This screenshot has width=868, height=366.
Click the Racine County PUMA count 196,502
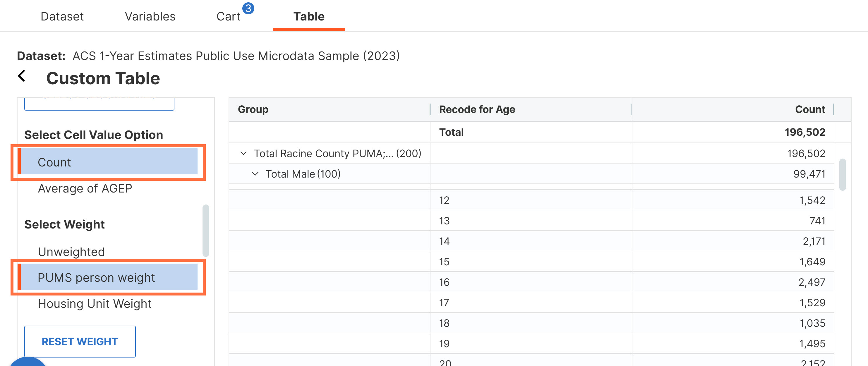click(x=806, y=154)
